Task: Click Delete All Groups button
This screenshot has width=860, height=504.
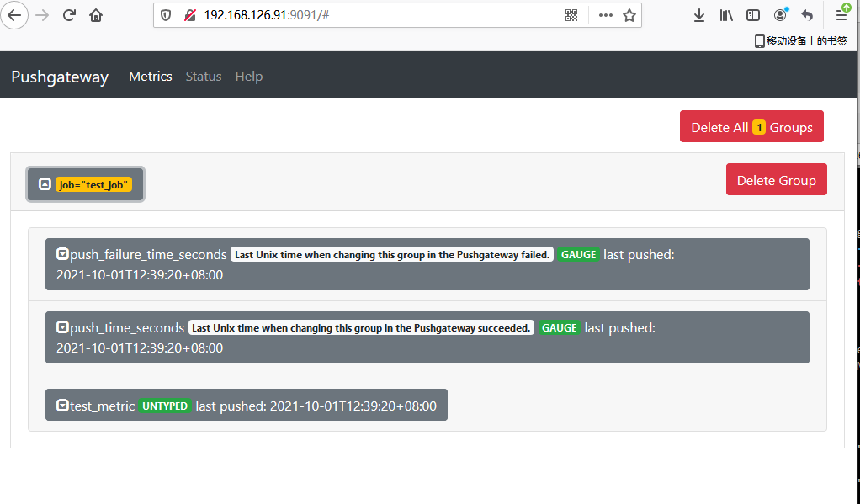Action: coord(751,127)
